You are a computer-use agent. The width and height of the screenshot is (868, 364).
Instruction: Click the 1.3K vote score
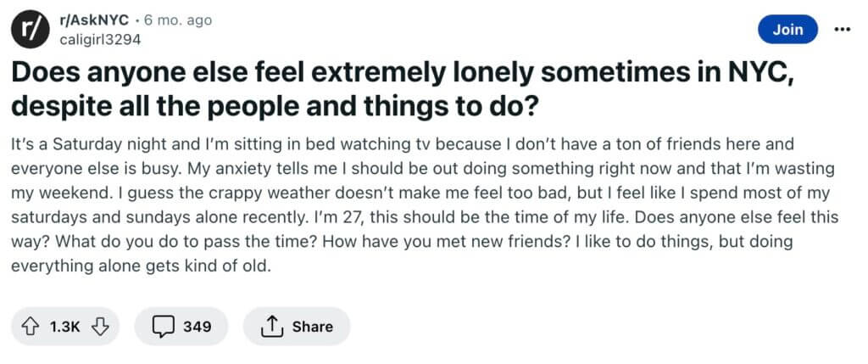64,327
